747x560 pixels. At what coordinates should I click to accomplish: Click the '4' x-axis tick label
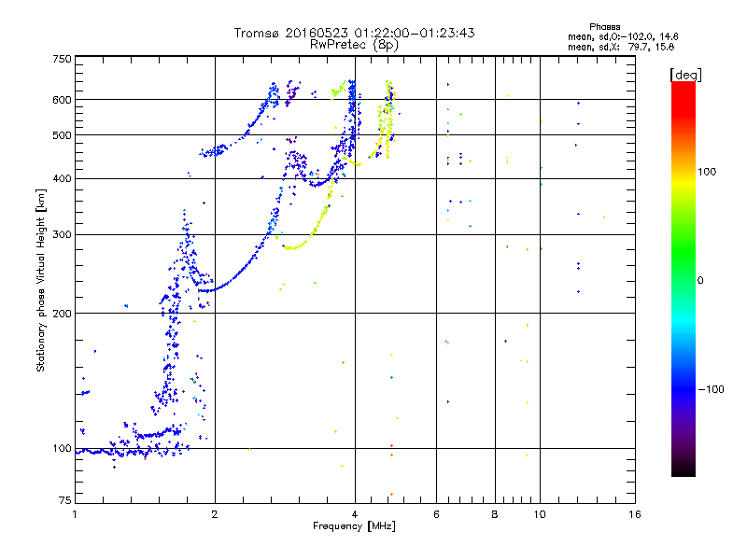(355, 514)
